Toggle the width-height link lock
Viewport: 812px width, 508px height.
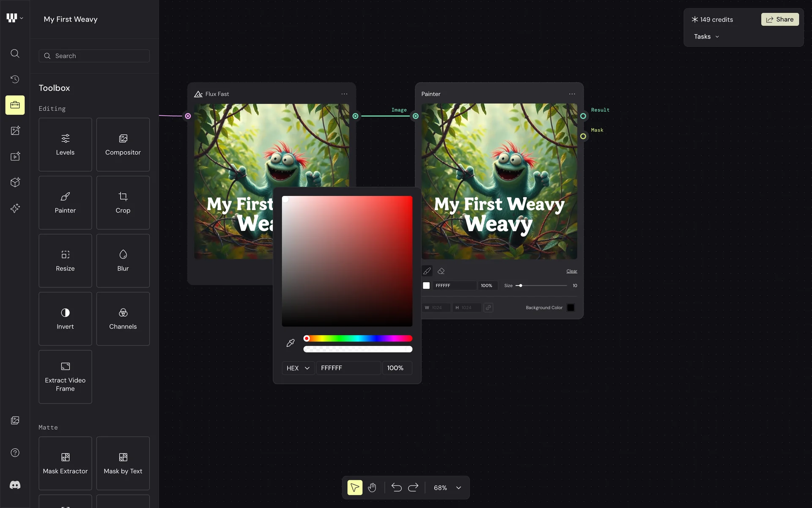pos(488,308)
